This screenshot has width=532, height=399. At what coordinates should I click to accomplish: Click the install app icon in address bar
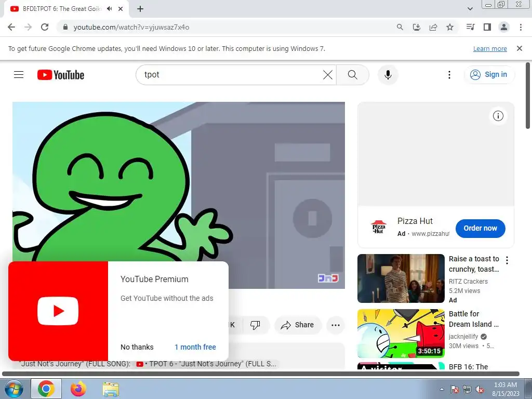coord(417,27)
